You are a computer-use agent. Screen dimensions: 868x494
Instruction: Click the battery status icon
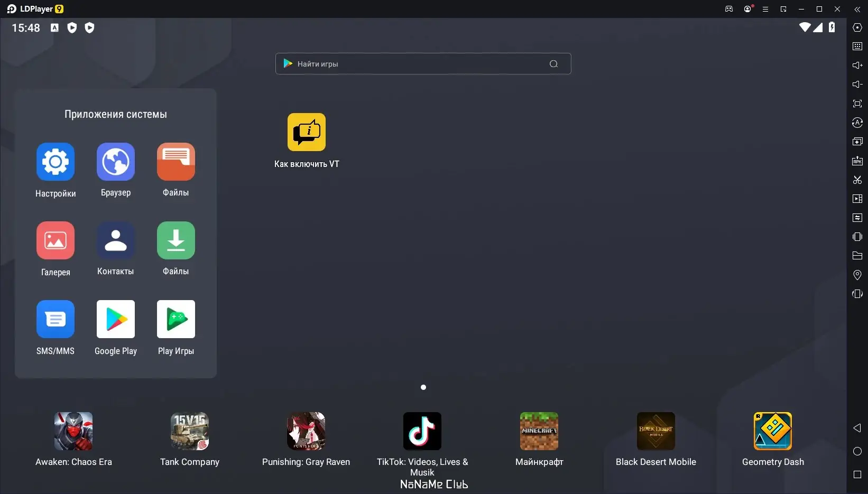pos(832,27)
